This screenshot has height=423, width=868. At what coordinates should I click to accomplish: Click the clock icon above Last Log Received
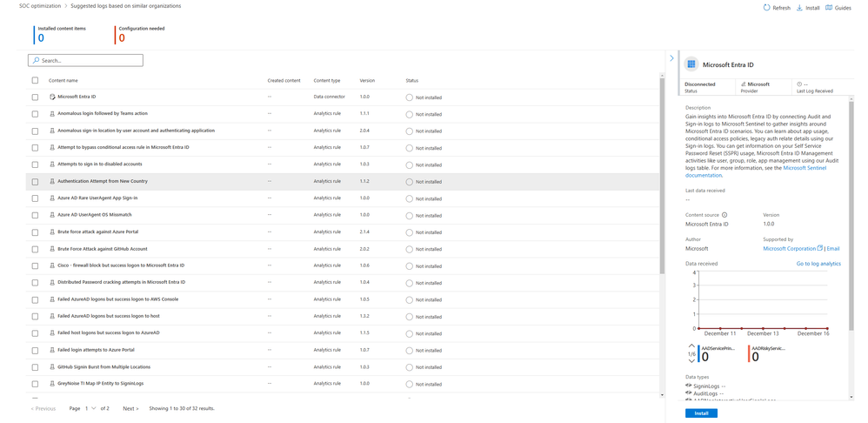799,84
